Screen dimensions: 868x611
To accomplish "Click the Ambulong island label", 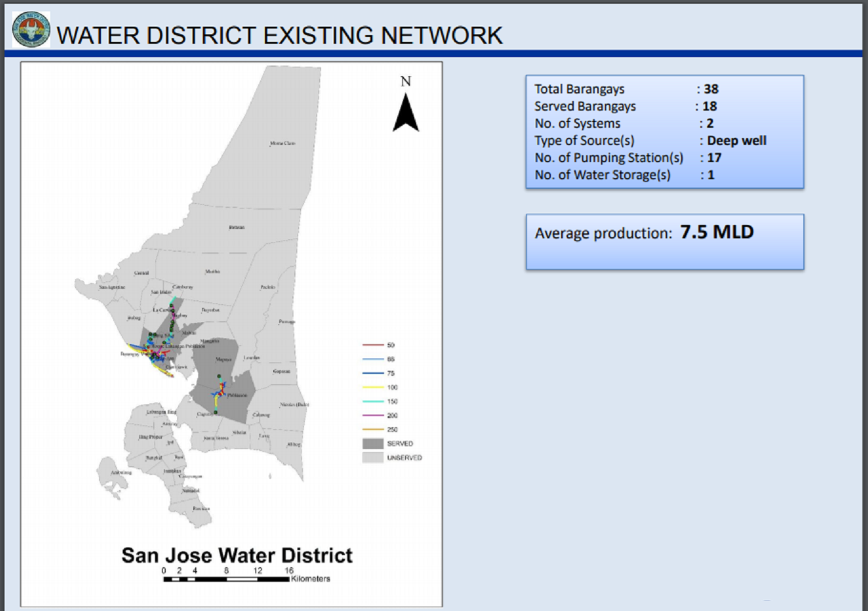I will 121,472.
